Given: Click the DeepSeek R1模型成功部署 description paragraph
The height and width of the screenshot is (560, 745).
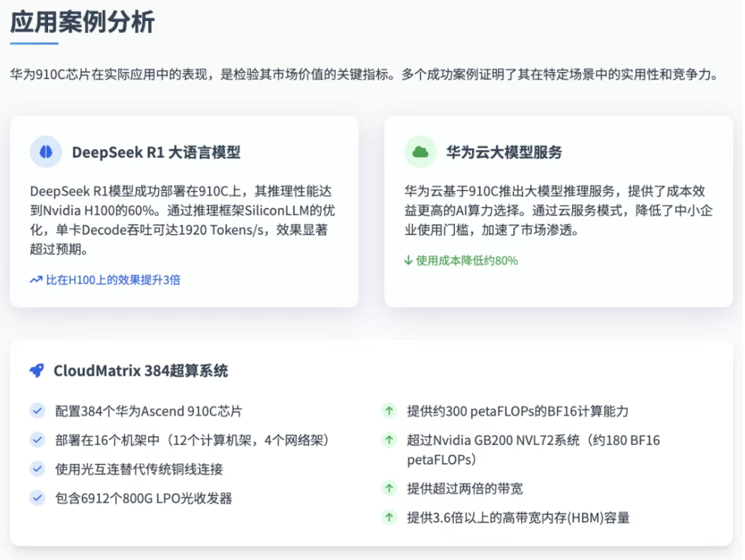Looking at the screenshot, I should click(x=183, y=220).
